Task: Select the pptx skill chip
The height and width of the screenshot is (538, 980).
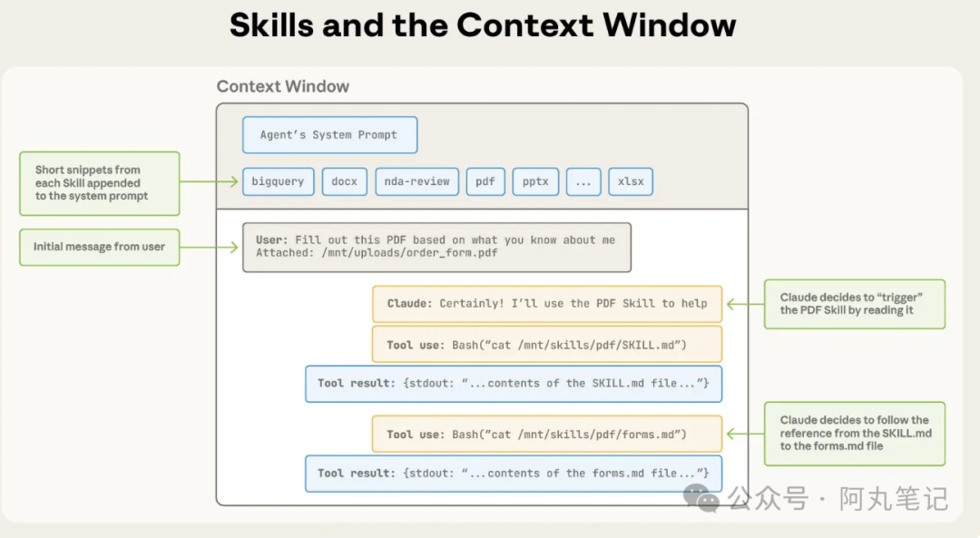Action: [x=535, y=181]
